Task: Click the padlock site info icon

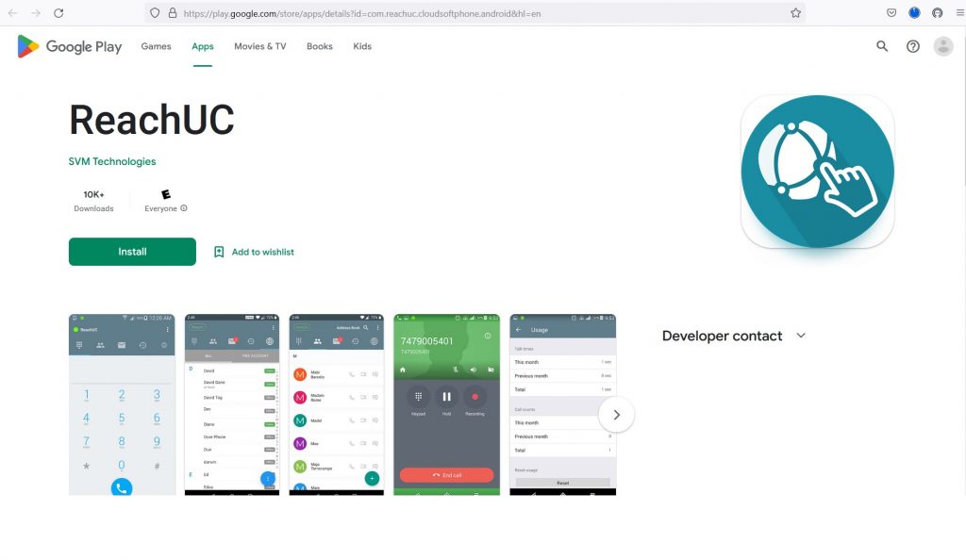Action: 173,13
